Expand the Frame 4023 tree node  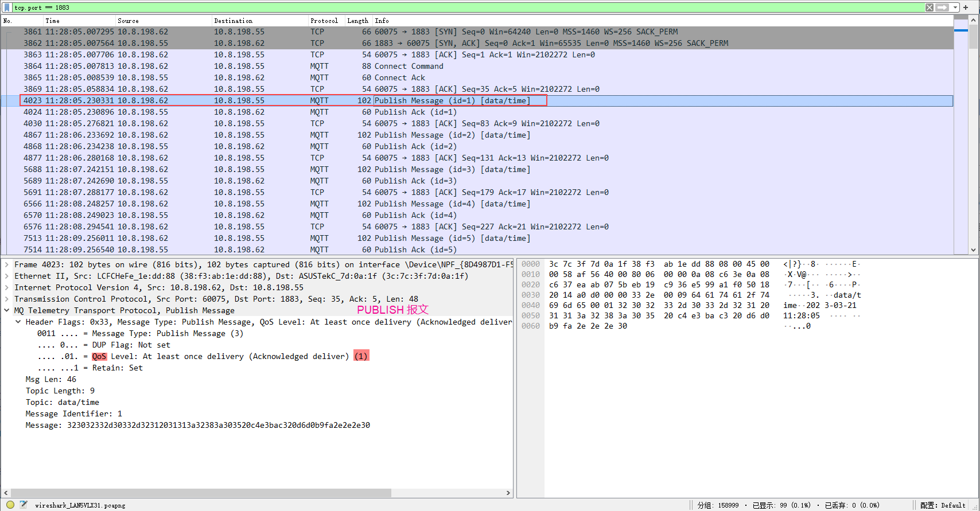tap(7, 264)
